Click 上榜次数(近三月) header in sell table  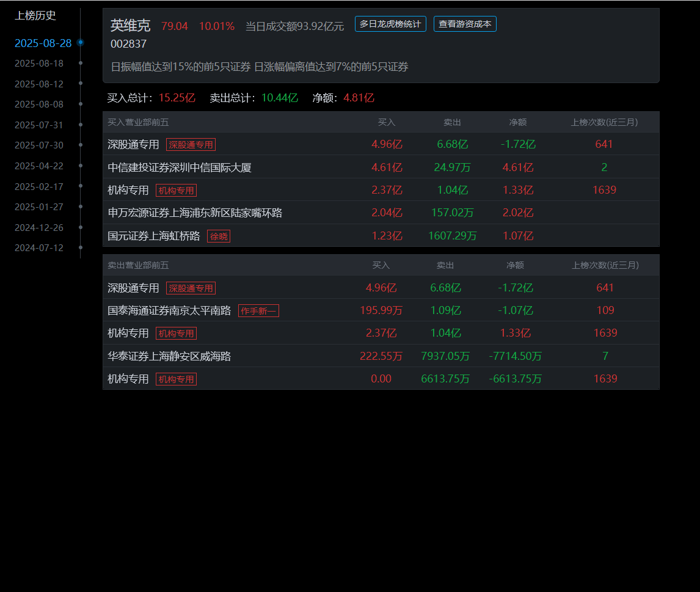click(605, 265)
